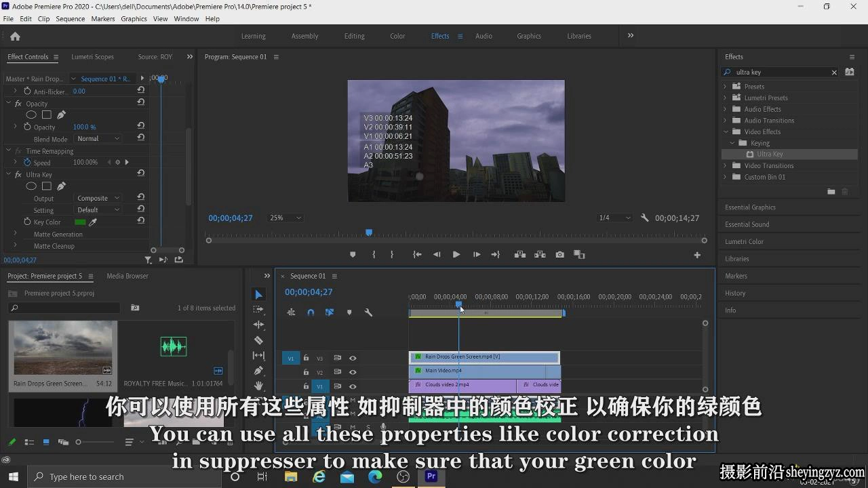The image size is (868, 488).
Task: Select the Pen tool in tools panel
Action: [x=258, y=371]
